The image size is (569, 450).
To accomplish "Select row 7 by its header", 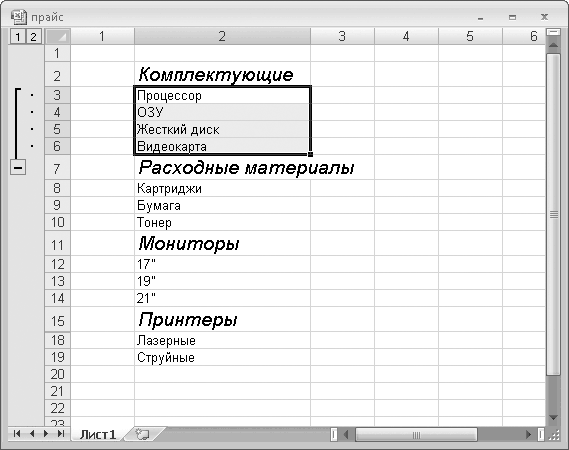I will click(57, 168).
